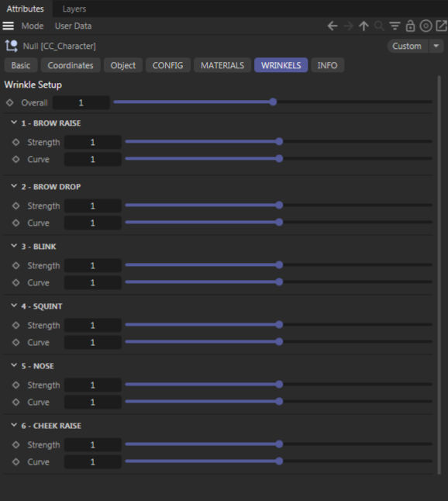Image resolution: width=448 pixels, height=501 pixels.
Task: Open the User Data menu
Action: click(73, 26)
